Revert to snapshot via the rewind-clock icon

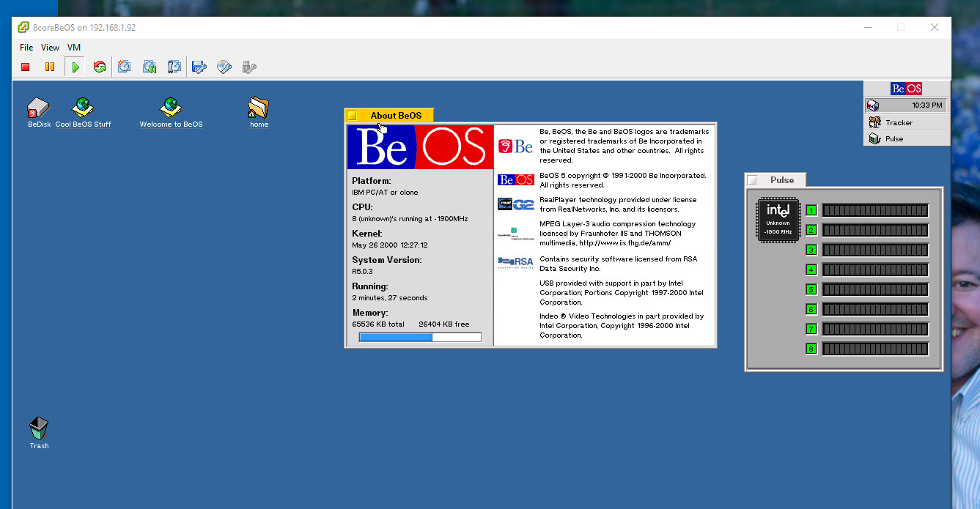(149, 67)
